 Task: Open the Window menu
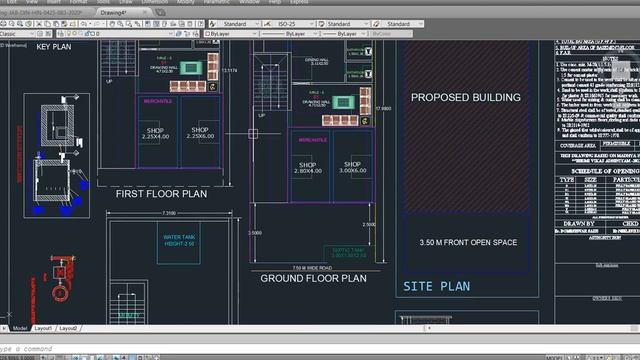[249, 2]
